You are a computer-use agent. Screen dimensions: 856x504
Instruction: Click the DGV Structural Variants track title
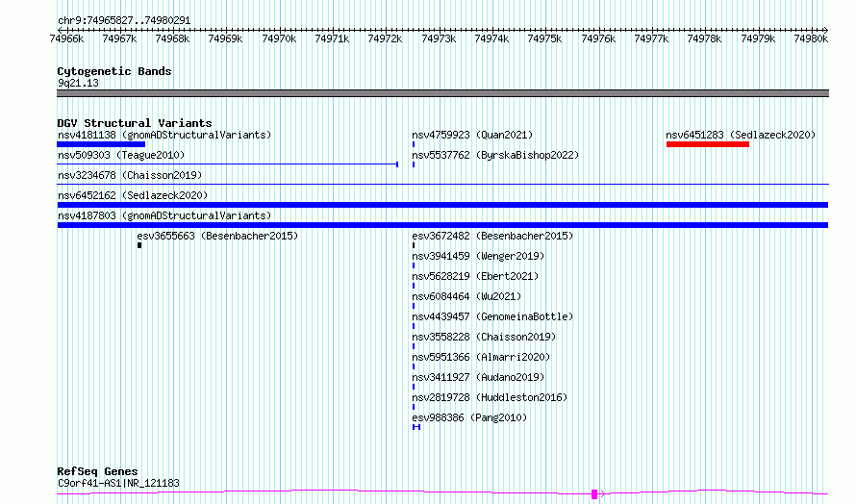[x=135, y=123]
